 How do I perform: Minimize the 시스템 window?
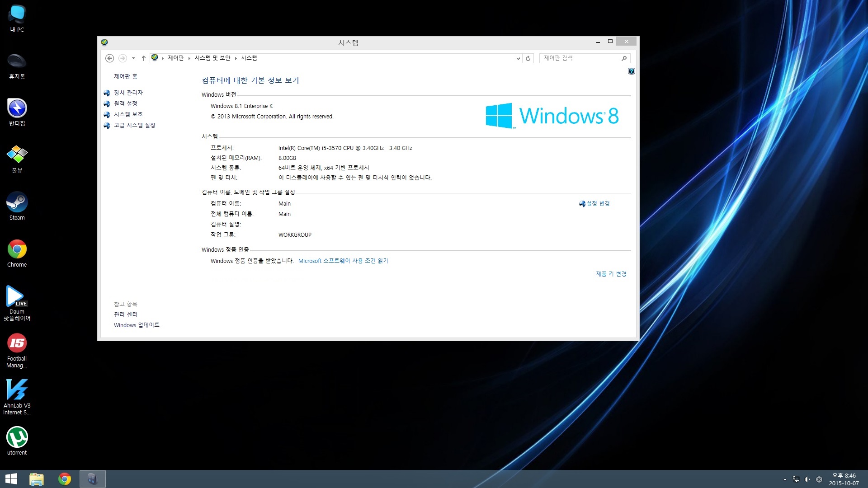click(x=598, y=42)
